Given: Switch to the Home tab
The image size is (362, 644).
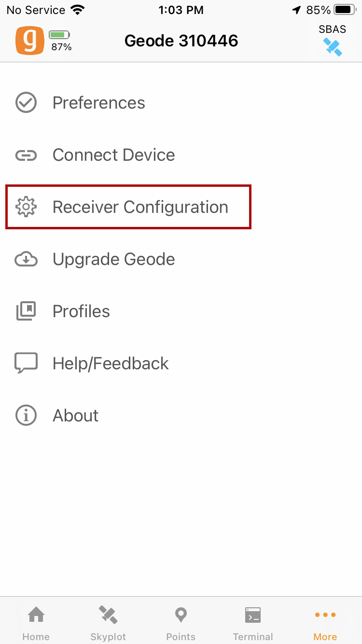Looking at the screenshot, I should point(36,623).
